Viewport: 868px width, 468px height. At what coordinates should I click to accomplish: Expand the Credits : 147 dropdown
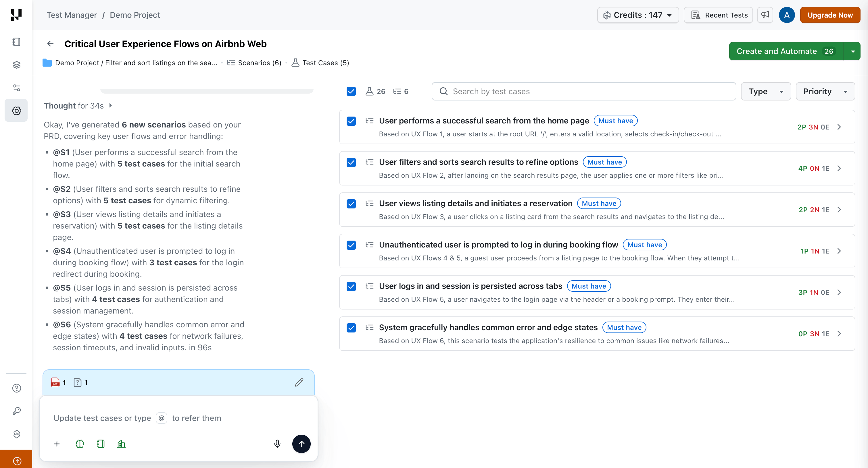click(638, 15)
